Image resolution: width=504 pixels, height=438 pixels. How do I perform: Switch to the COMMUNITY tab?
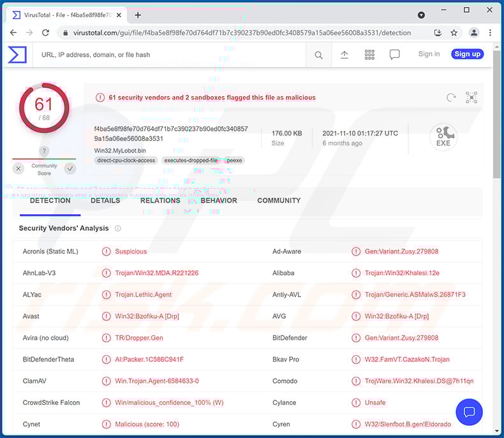coord(279,201)
